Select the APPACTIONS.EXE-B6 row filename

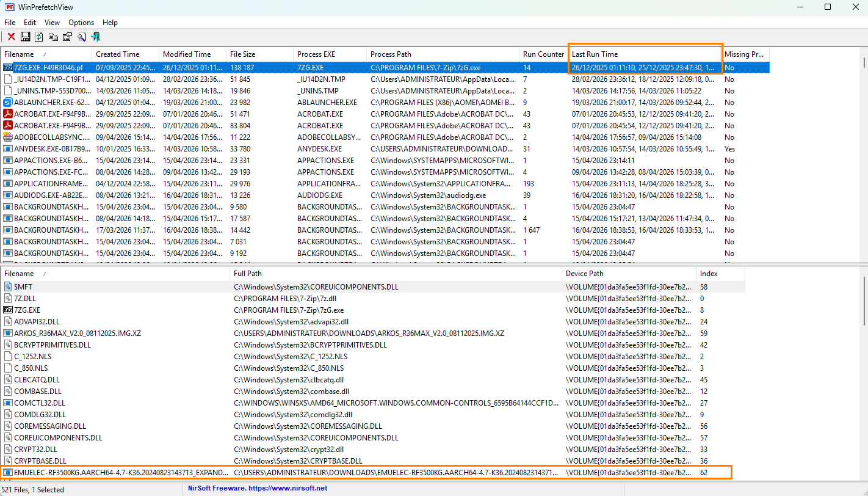click(52, 161)
